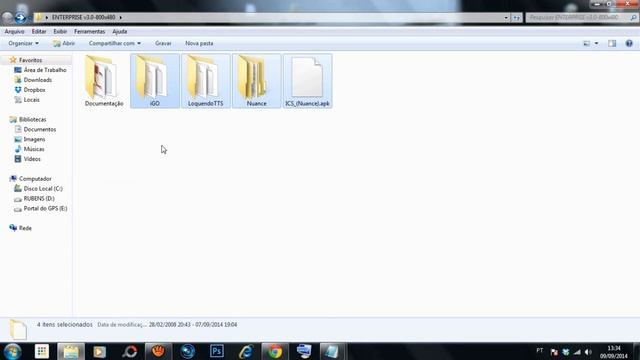640x360 pixels.
Task: Click the Gravar toolbar button
Action: 163,43
